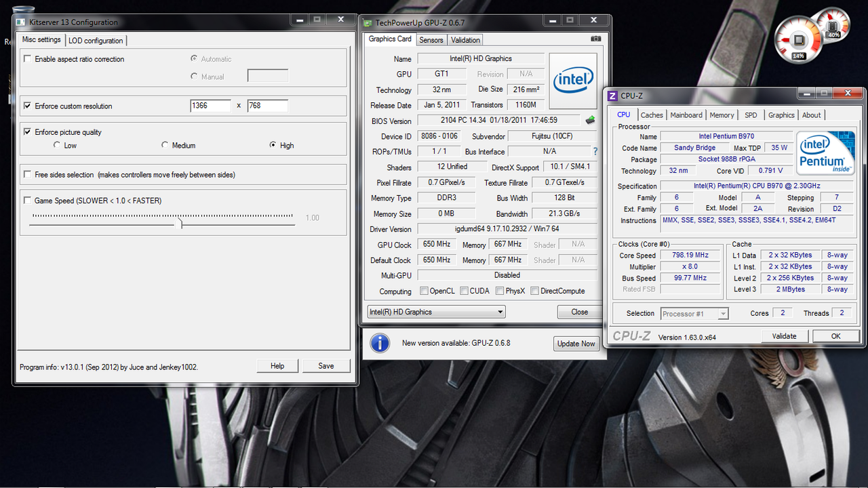Click the blue info icon in the GPU-Z update bar
Viewport: 868px width, 488px height.
tap(380, 343)
